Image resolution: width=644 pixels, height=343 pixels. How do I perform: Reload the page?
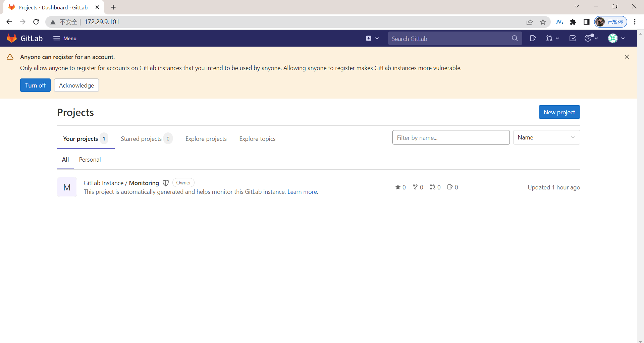tap(36, 22)
